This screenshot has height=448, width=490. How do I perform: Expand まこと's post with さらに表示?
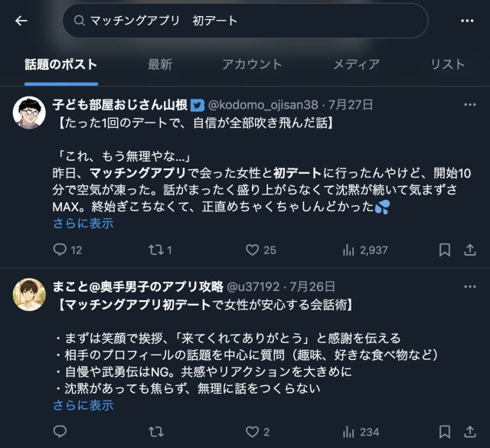click(83, 405)
